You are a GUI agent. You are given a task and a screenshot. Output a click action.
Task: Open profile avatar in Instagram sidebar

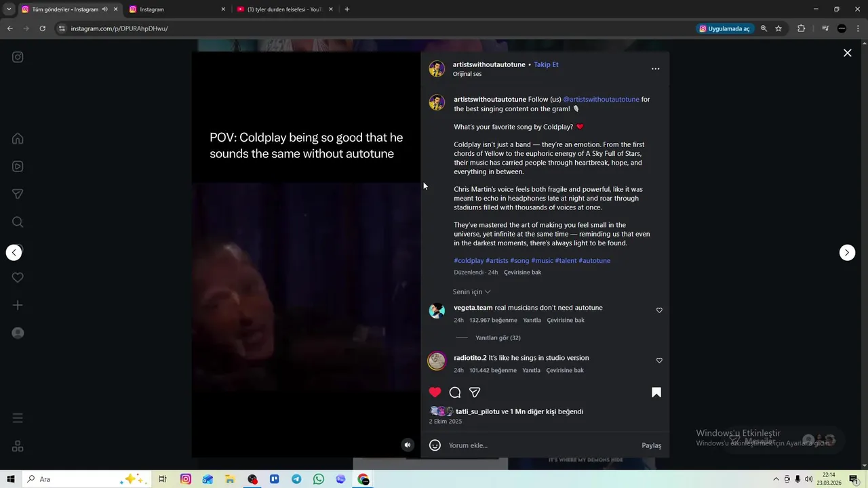[x=18, y=333]
